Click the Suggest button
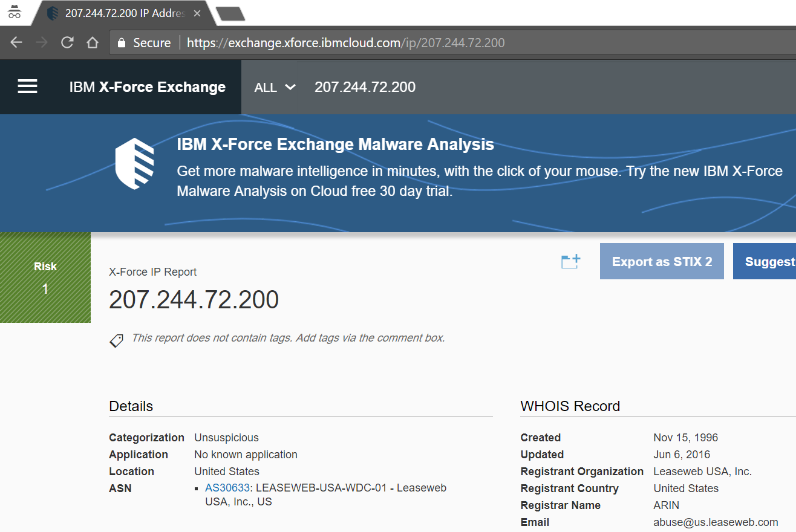 [765, 261]
